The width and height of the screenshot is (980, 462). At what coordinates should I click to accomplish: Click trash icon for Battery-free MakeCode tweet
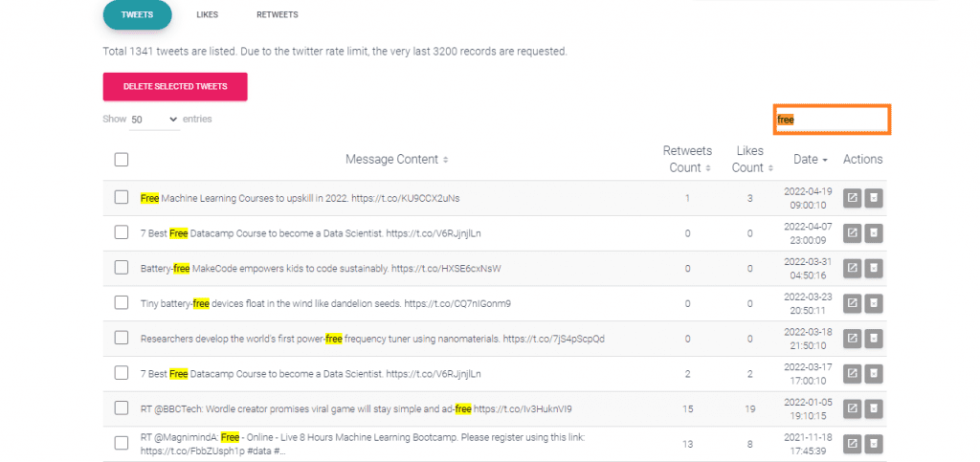pos(874,269)
